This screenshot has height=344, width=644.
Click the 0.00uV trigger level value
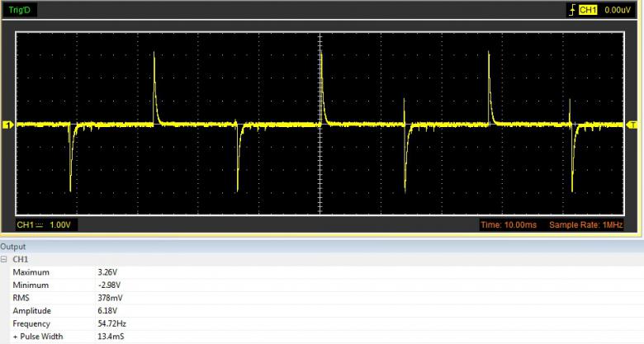click(618, 10)
